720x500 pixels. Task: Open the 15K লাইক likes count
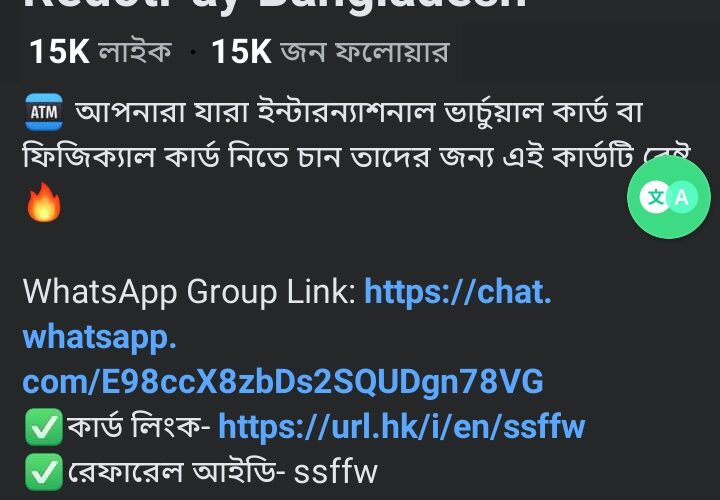(100, 51)
